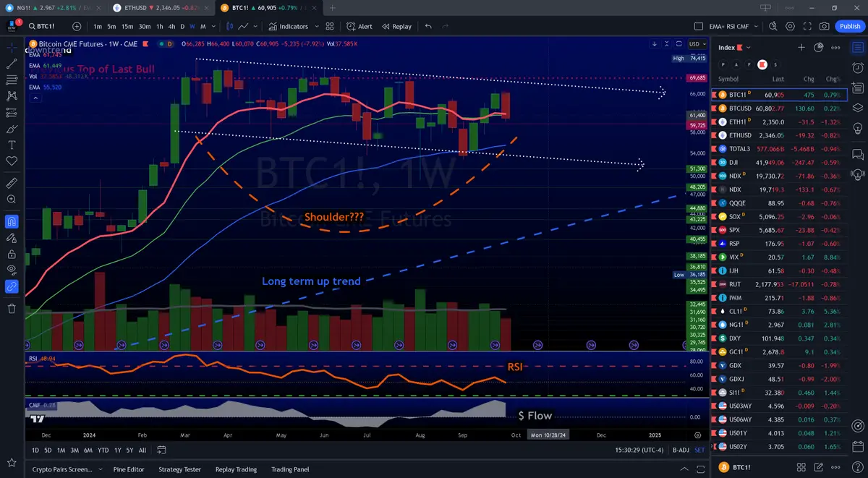
Task: Open the USD currency dropdown
Action: pyautogui.click(x=697, y=44)
